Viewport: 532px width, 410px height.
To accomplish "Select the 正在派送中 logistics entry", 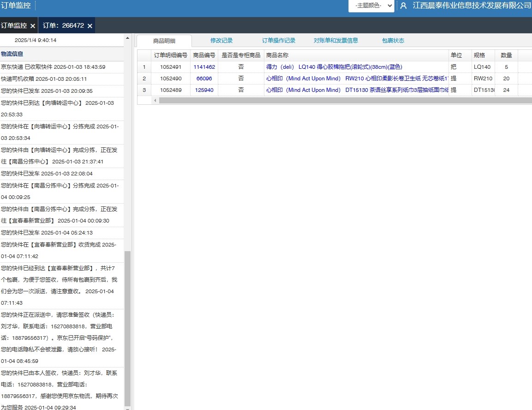I will pyautogui.click(x=62, y=338).
